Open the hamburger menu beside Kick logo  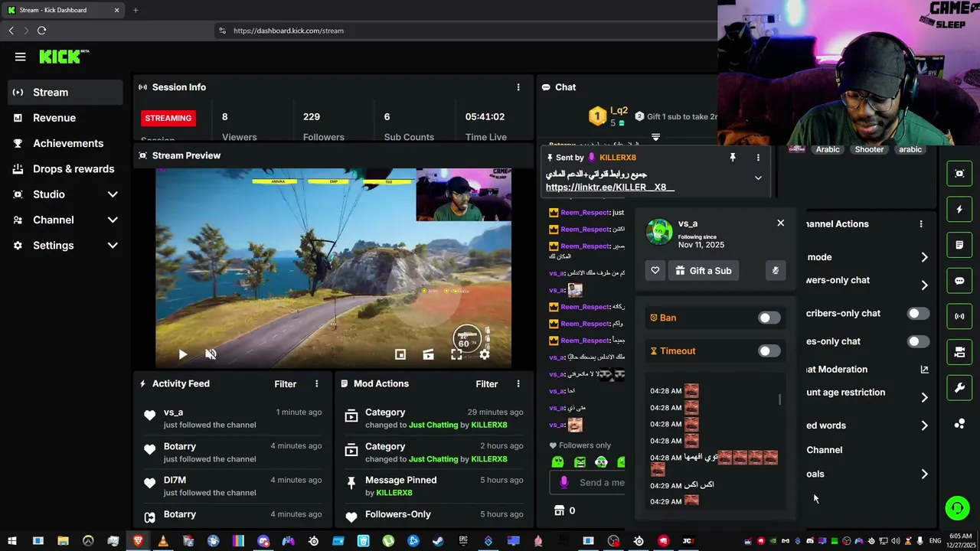(21, 57)
